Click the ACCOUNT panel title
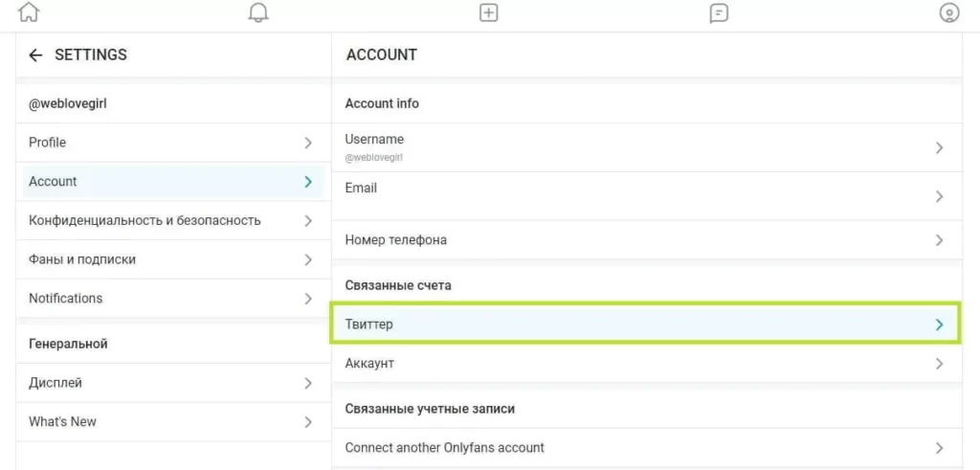The image size is (980, 470). pyautogui.click(x=381, y=55)
